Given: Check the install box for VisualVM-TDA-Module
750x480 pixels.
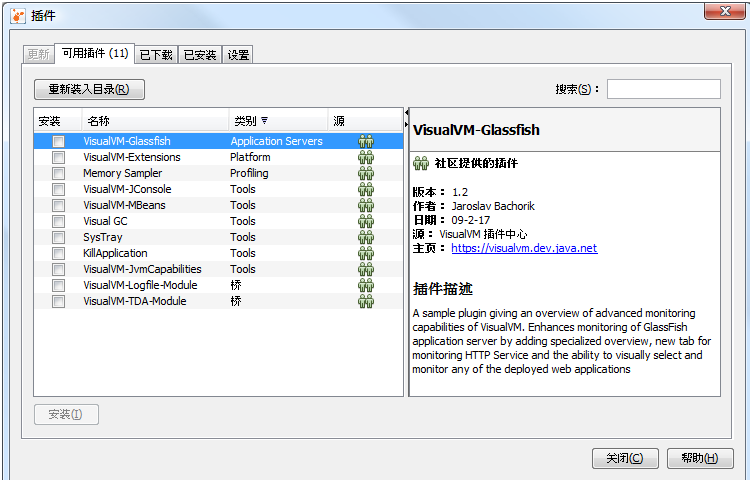Looking at the screenshot, I should tap(58, 302).
